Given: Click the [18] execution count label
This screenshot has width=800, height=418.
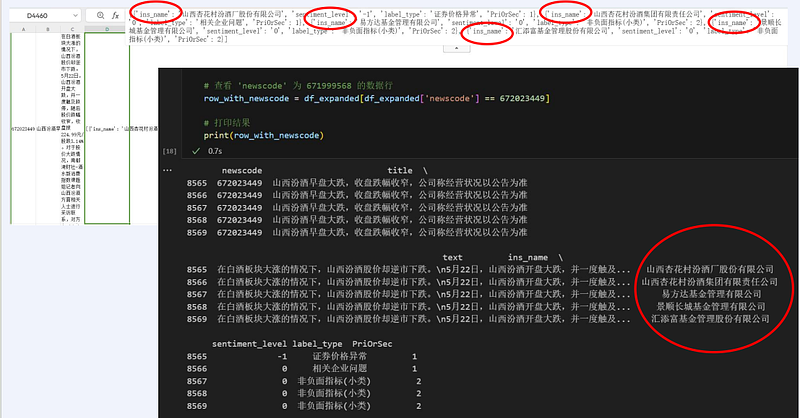Looking at the screenshot, I should (x=169, y=151).
